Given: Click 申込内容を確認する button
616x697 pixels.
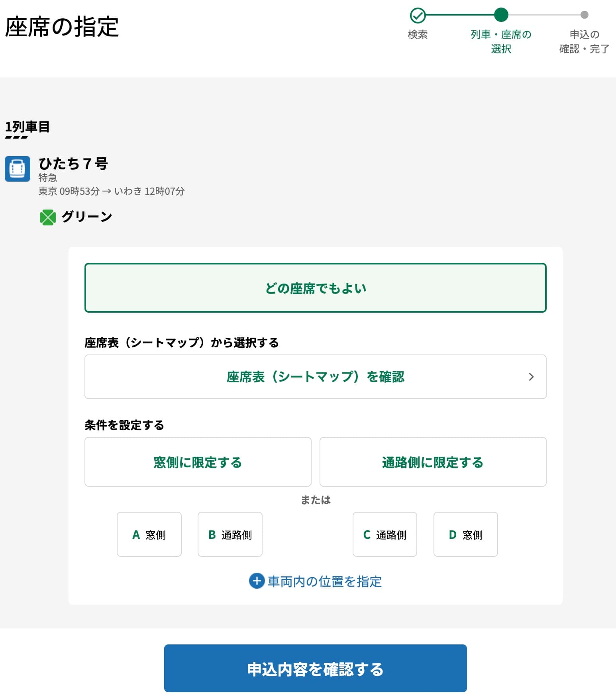Looking at the screenshot, I should point(315,668).
